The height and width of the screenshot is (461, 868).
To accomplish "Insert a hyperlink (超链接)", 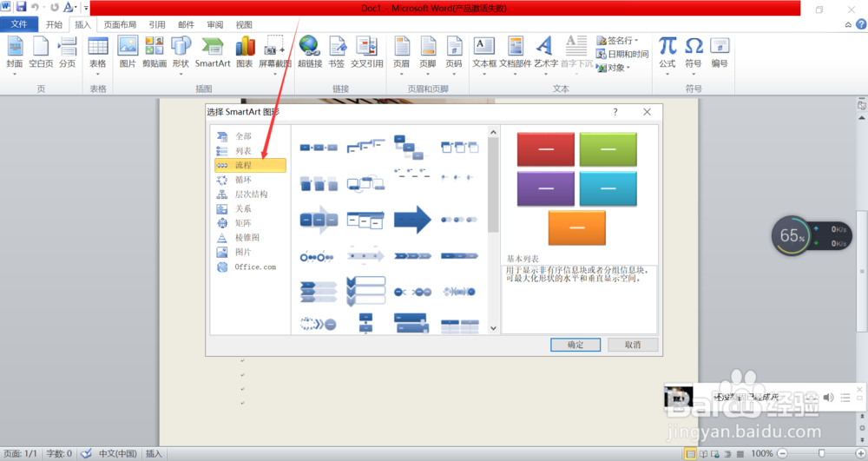I will click(x=310, y=53).
